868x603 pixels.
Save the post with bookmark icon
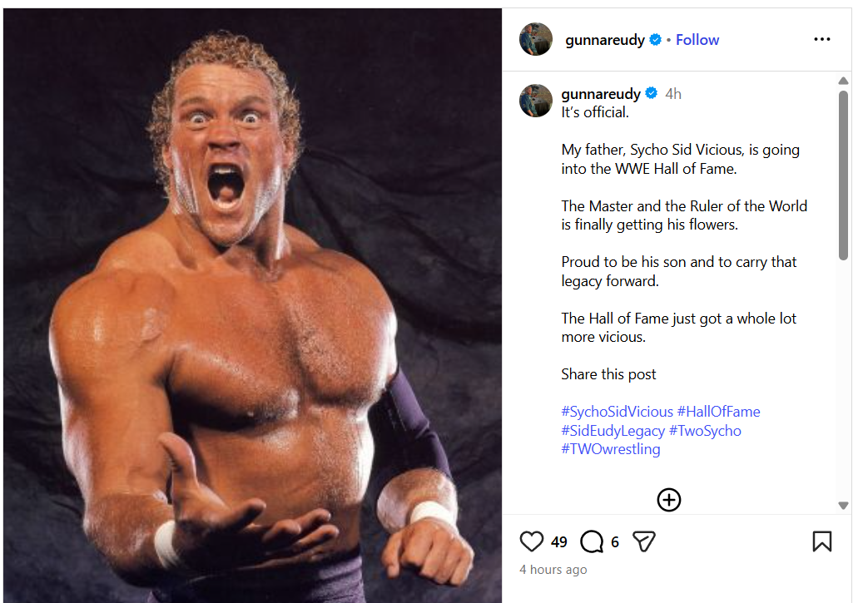(x=821, y=542)
